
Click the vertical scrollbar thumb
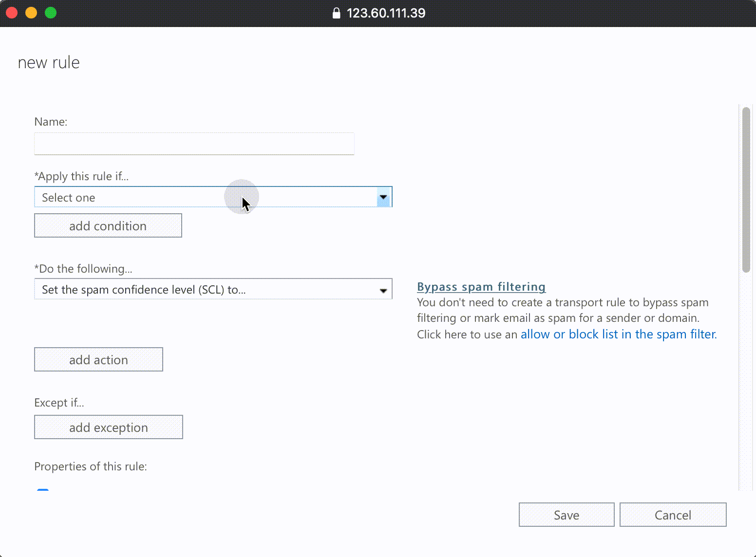point(746,190)
